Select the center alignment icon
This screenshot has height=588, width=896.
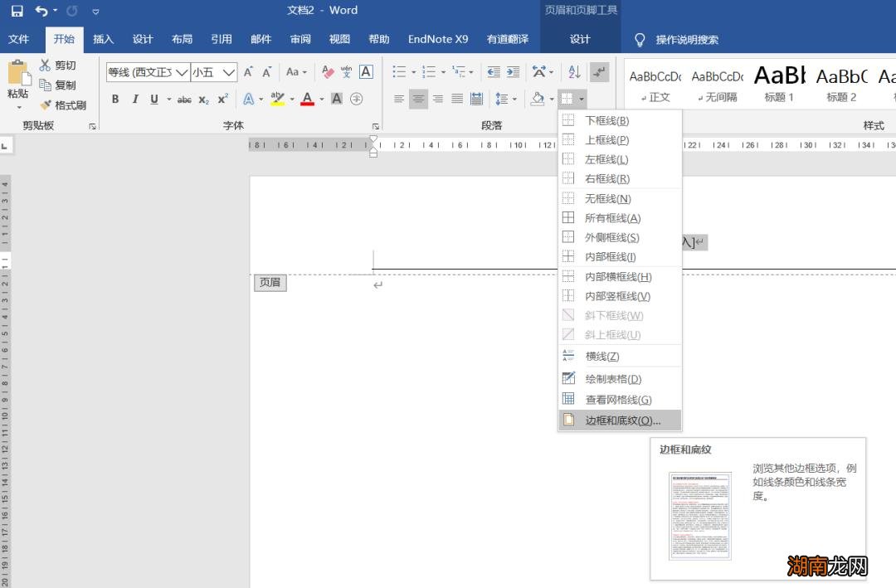418,100
